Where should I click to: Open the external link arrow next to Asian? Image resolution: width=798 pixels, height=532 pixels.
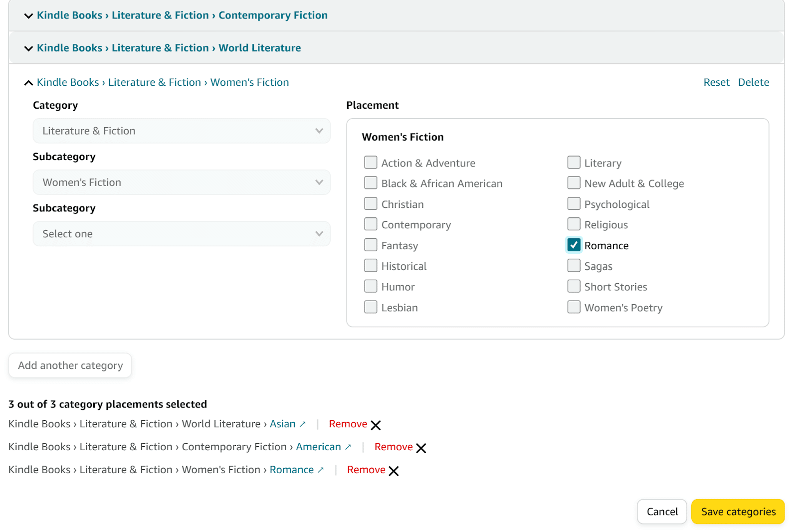tap(302, 424)
